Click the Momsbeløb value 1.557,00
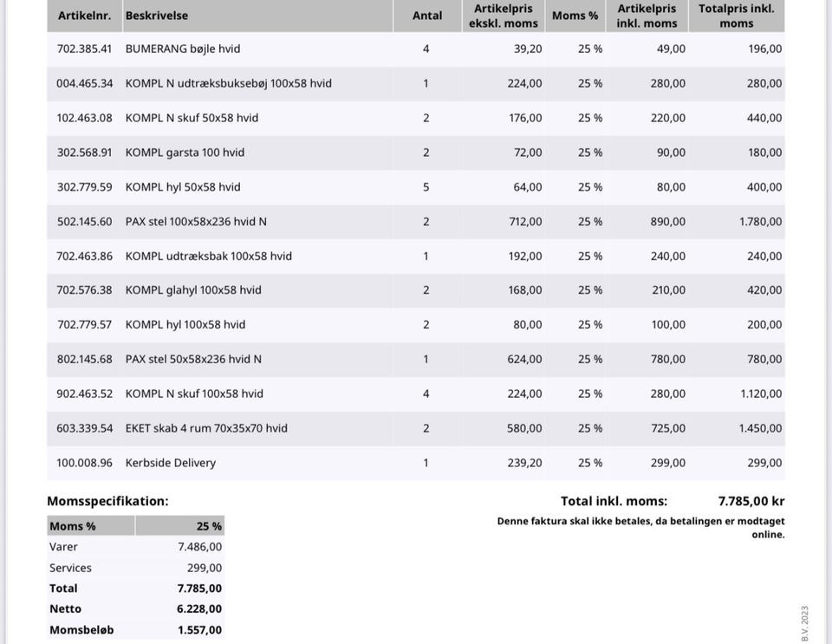 pos(199,630)
